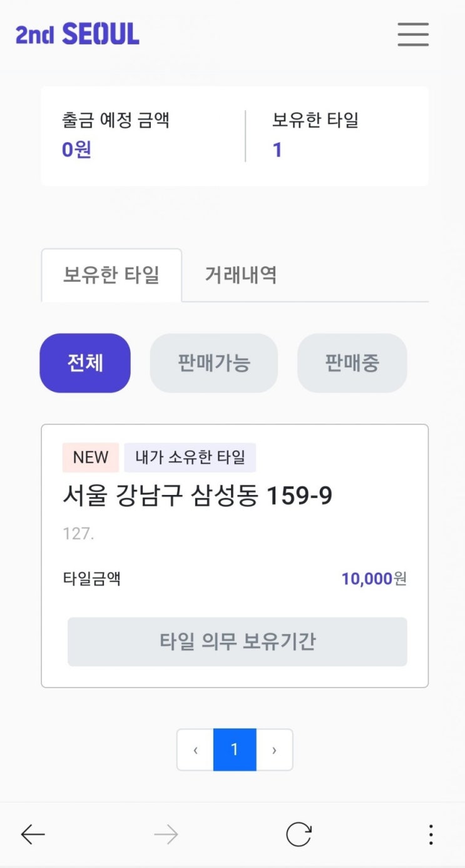Switch to 보유한 타일 tab
The image size is (465, 868).
(111, 275)
